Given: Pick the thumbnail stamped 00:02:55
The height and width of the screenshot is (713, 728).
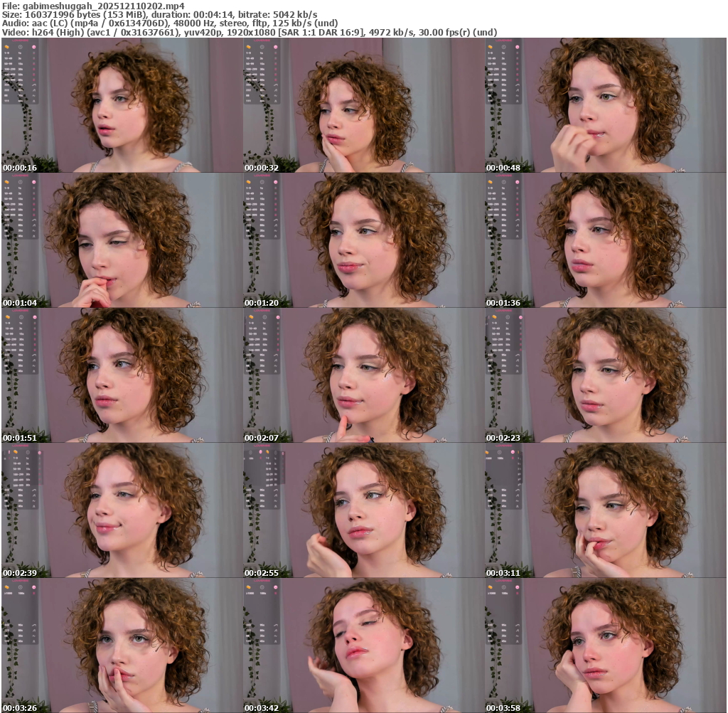Looking at the screenshot, I should (364, 510).
